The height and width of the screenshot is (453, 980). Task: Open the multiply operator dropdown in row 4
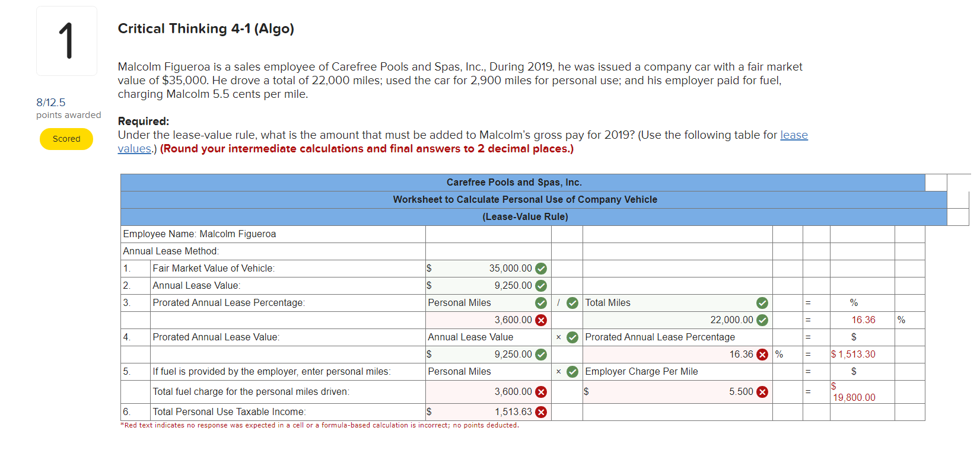567,337
